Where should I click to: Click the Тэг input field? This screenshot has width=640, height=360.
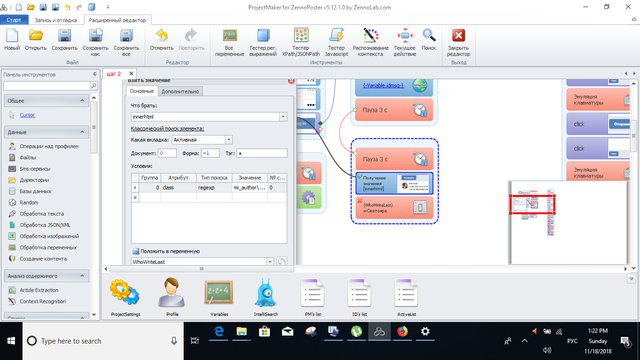[262, 153]
